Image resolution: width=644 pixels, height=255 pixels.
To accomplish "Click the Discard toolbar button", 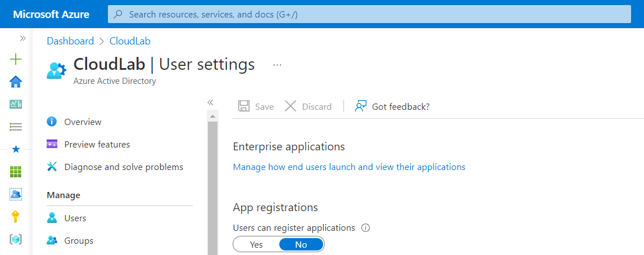I will pos(309,106).
